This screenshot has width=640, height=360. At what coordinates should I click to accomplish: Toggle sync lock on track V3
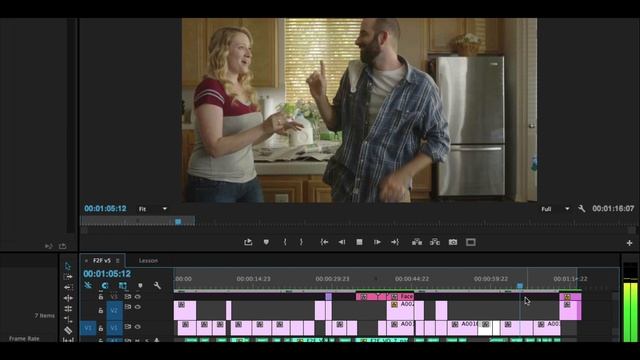pyautogui.click(x=128, y=297)
